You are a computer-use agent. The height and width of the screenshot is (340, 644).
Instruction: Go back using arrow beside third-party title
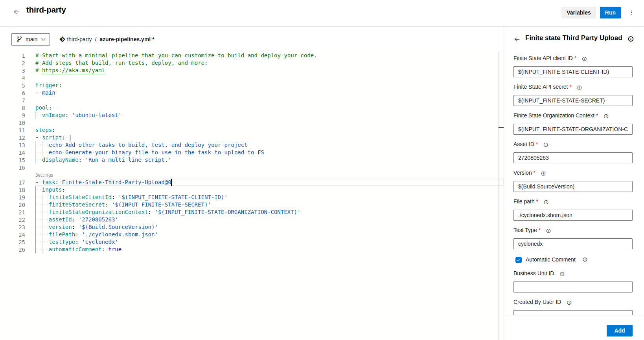coord(17,12)
